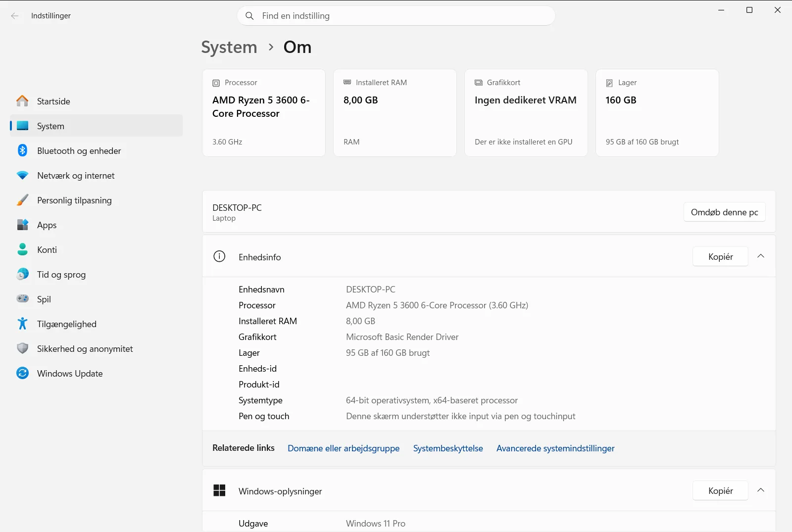Collapse the Enhedsinfo section chevron
Viewport: 792px width, 532px height.
tap(761, 256)
